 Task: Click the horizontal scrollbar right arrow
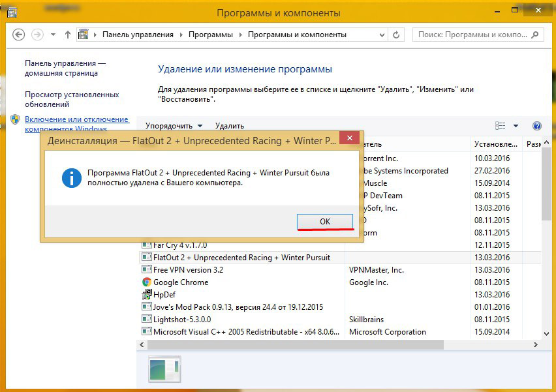(536, 344)
